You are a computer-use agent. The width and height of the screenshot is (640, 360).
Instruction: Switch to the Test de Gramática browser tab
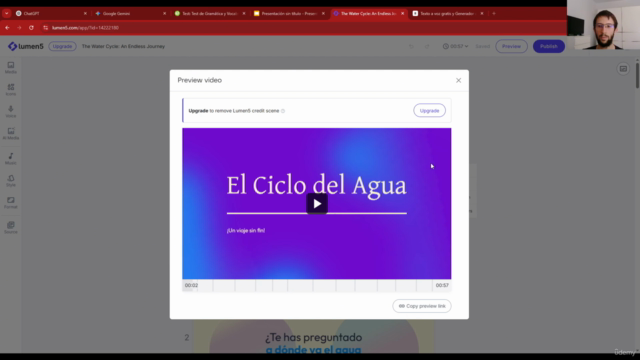click(209, 13)
